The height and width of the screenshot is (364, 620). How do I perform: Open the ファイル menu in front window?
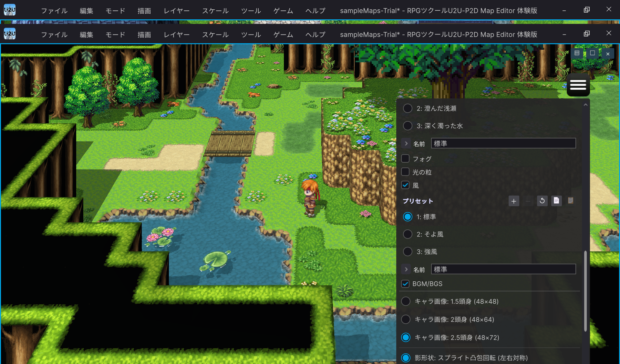click(54, 35)
